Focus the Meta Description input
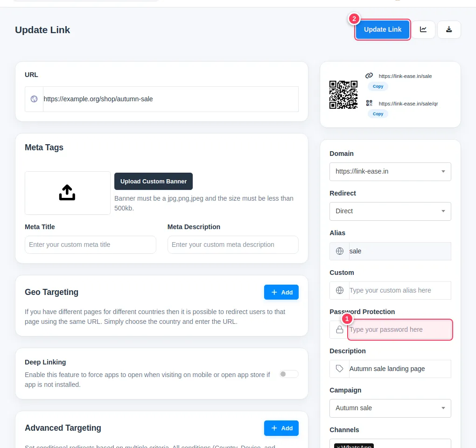This screenshot has height=448, width=476. tap(233, 245)
